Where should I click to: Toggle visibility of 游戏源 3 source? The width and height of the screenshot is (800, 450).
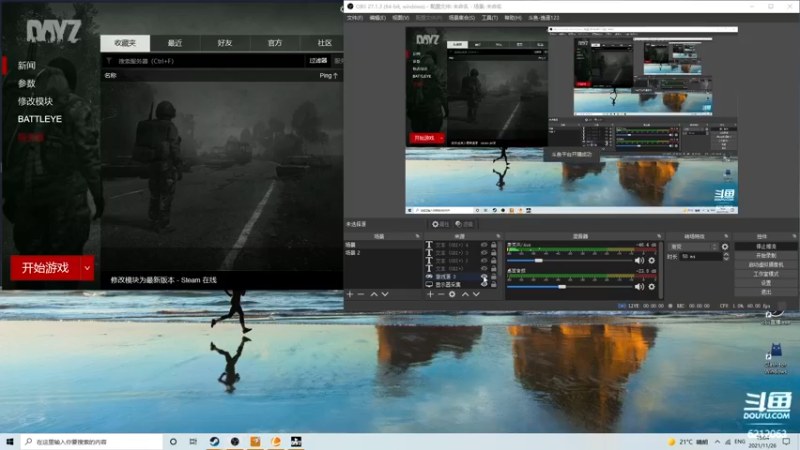click(x=484, y=277)
